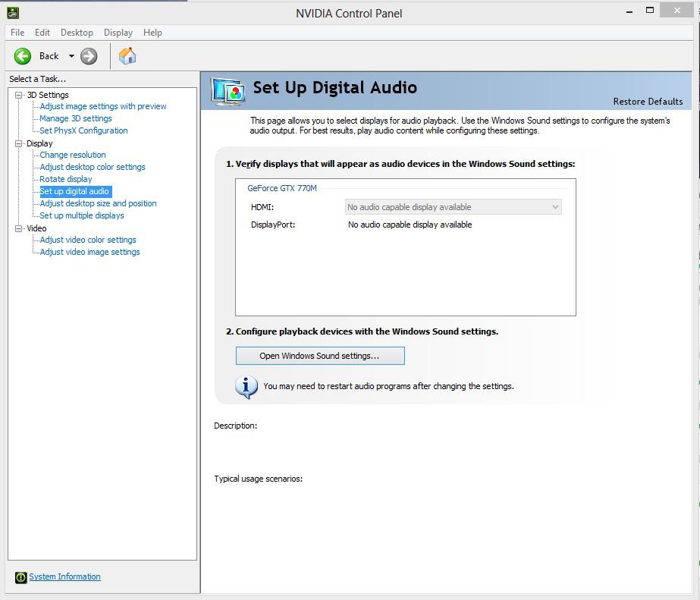The image size is (700, 600).
Task: Open Set PhysX Configuration
Action: tap(84, 130)
